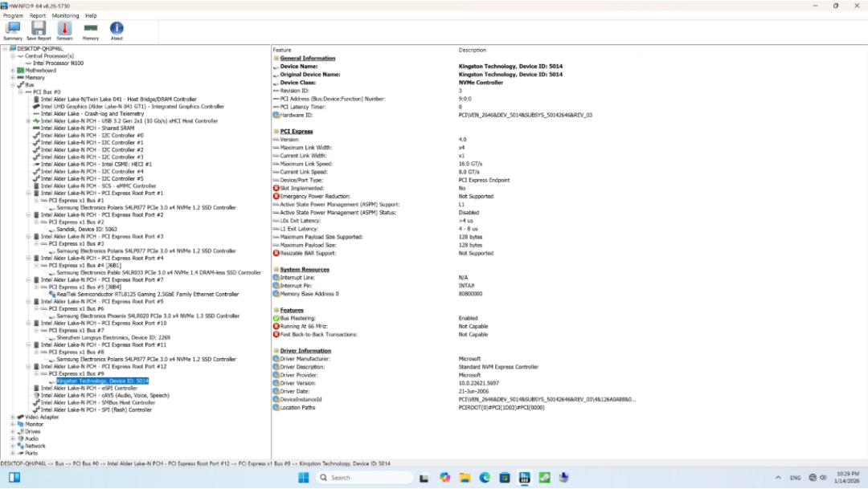The image size is (868, 489).
Task: Open the Program menu
Action: [13, 15]
